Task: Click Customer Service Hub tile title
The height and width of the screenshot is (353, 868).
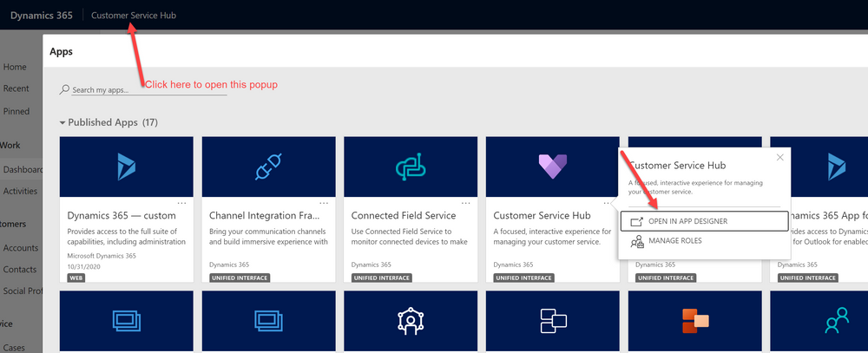Action: 542,215
